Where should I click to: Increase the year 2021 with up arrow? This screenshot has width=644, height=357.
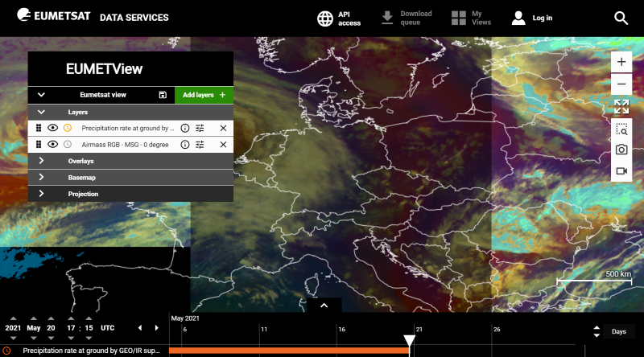tap(13, 318)
